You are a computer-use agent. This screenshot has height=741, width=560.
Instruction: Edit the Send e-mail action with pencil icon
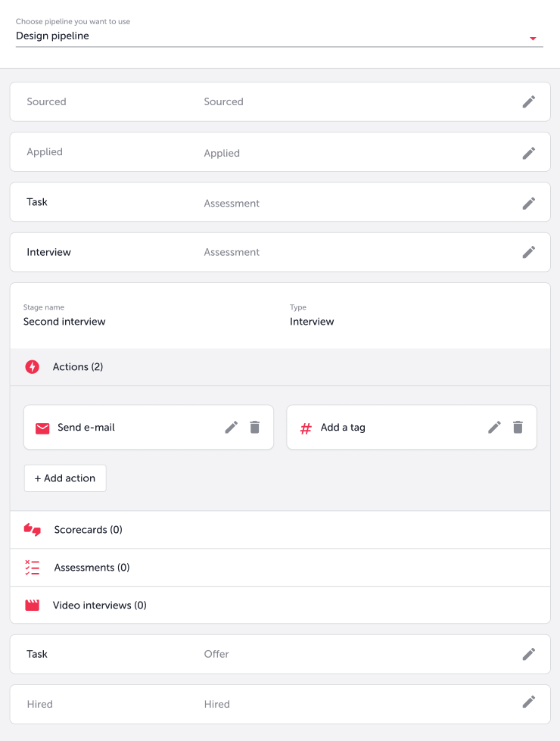(231, 427)
